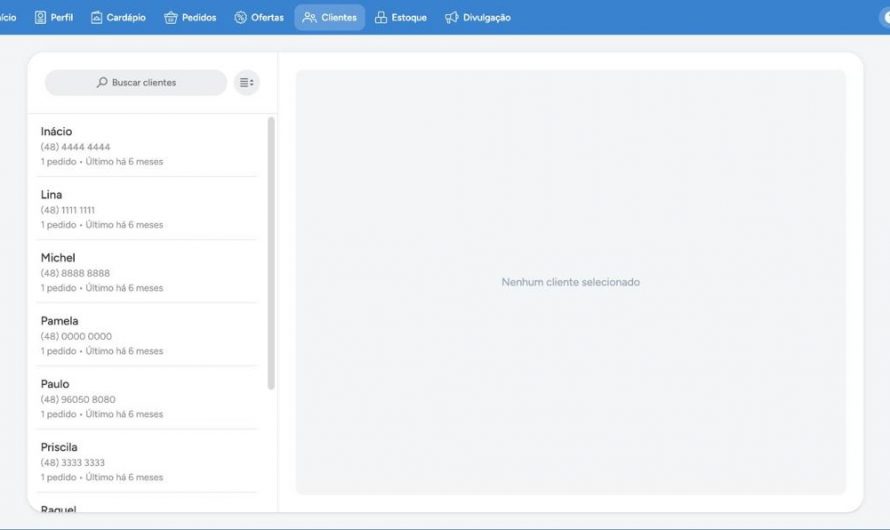Screen dimensions: 890x530
Task: Click phone number (48) 1111 1111
Action: click(x=68, y=210)
